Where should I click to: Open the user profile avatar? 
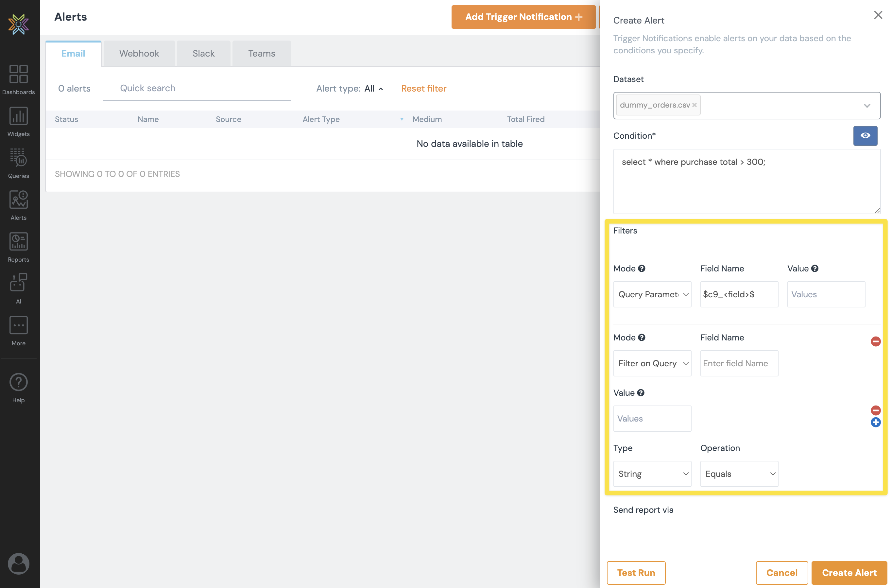18,563
